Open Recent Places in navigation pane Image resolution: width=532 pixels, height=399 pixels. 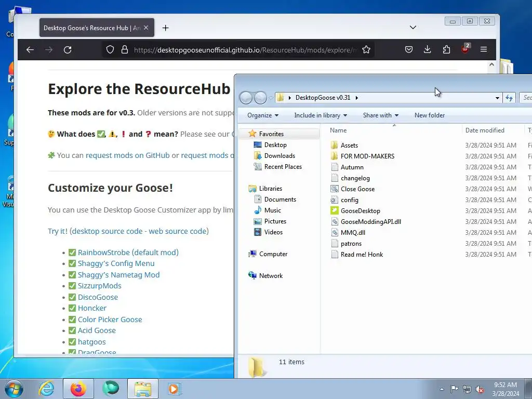click(x=283, y=167)
